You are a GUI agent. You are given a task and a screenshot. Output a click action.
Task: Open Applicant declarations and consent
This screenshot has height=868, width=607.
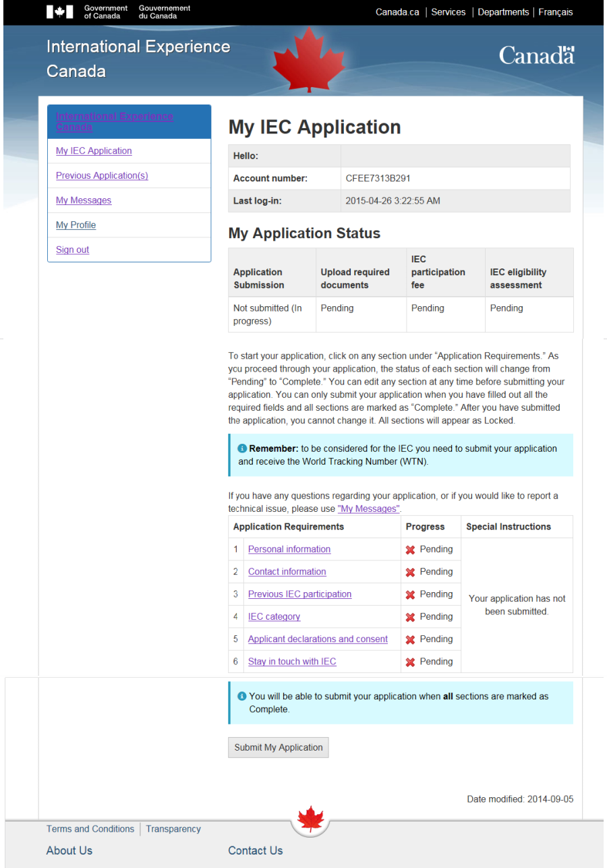pyautogui.click(x=318, y=639)
